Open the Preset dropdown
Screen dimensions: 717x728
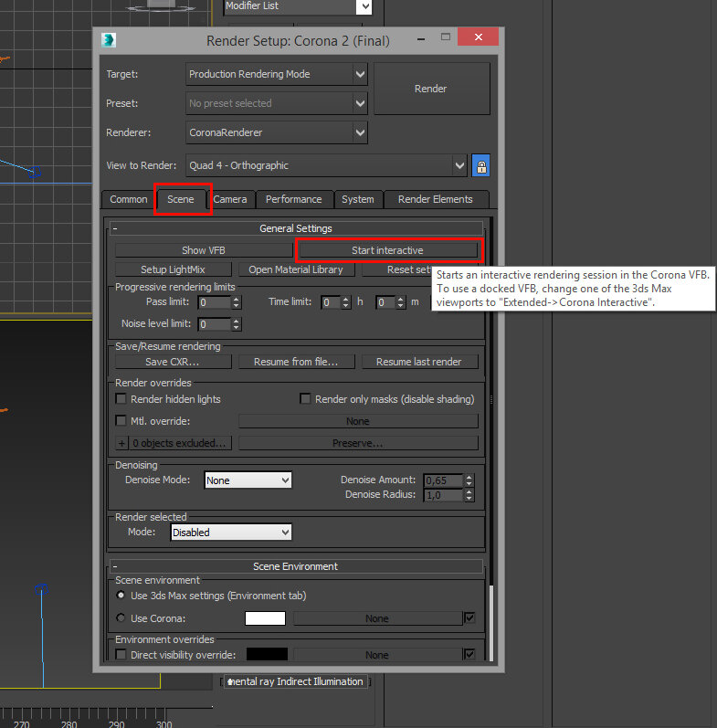[277, 103]
